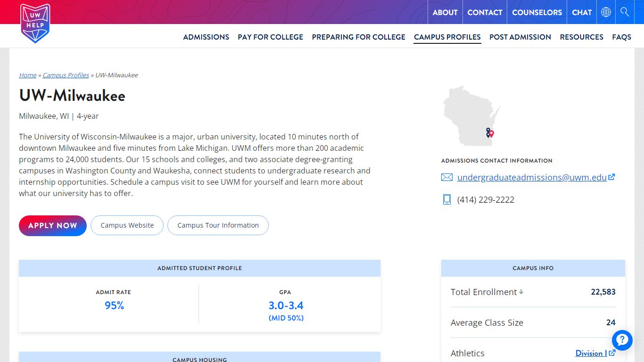Screen dimensions: 644x362
Task: Open the POST ADMISSION menu
Action: [x=520, y=37]
